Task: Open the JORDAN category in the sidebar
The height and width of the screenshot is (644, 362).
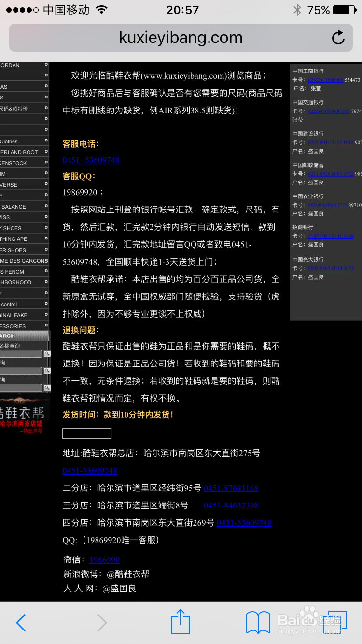Action: pos(24,65)
